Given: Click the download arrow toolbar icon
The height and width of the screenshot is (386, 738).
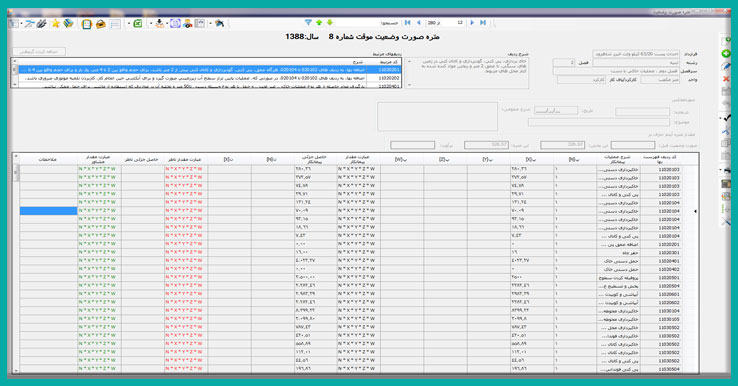Looking at the screenshot, I should 160,23.
